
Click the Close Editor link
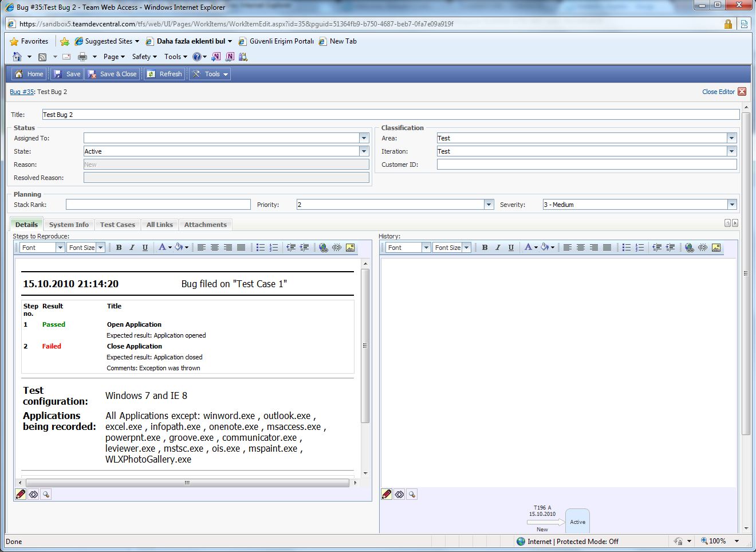[x=718, y=92]
